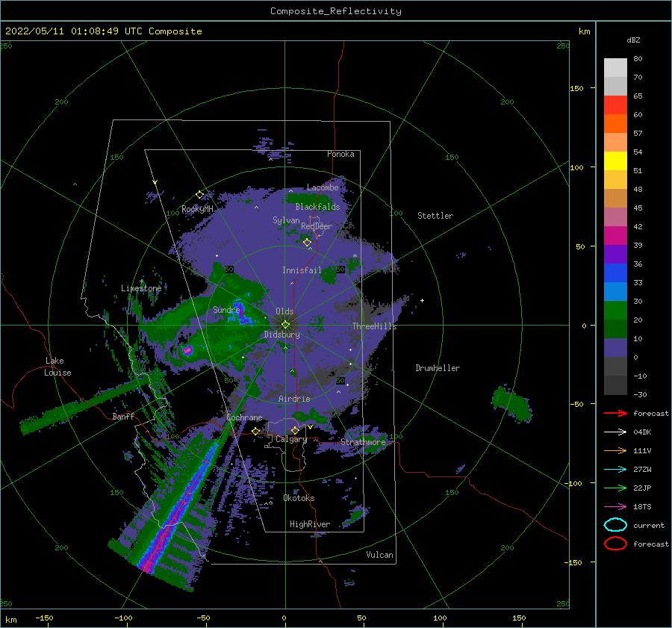The height and width of the screenshot is (628, 672).
Task: Click the RockyMH label on the map
Action: point(198,209)
